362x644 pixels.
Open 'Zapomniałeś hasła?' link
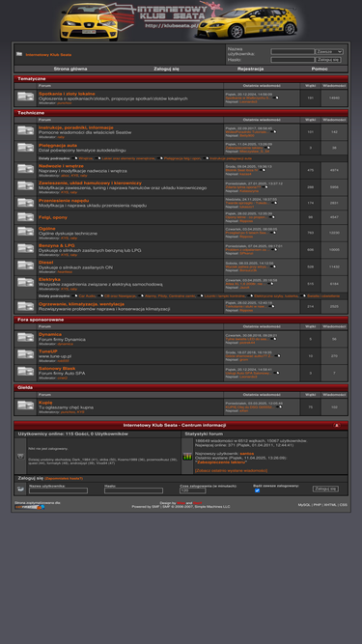[x=64, y=479]
